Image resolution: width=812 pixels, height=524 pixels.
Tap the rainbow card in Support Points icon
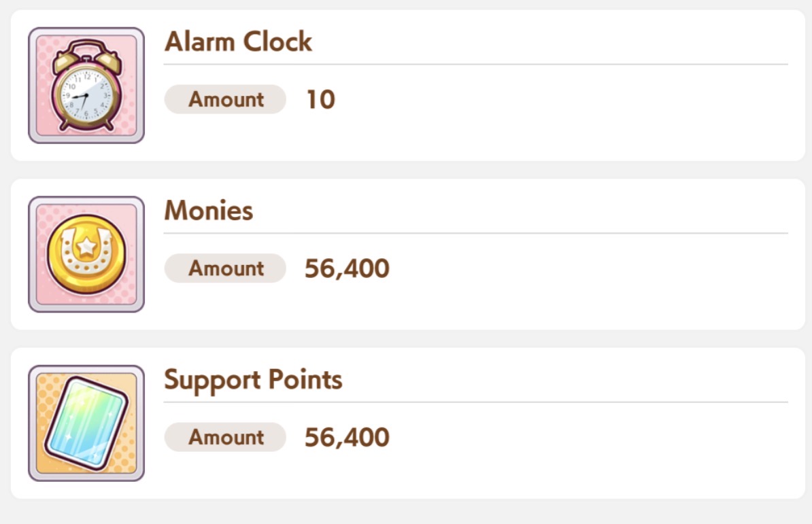(86, 423)
